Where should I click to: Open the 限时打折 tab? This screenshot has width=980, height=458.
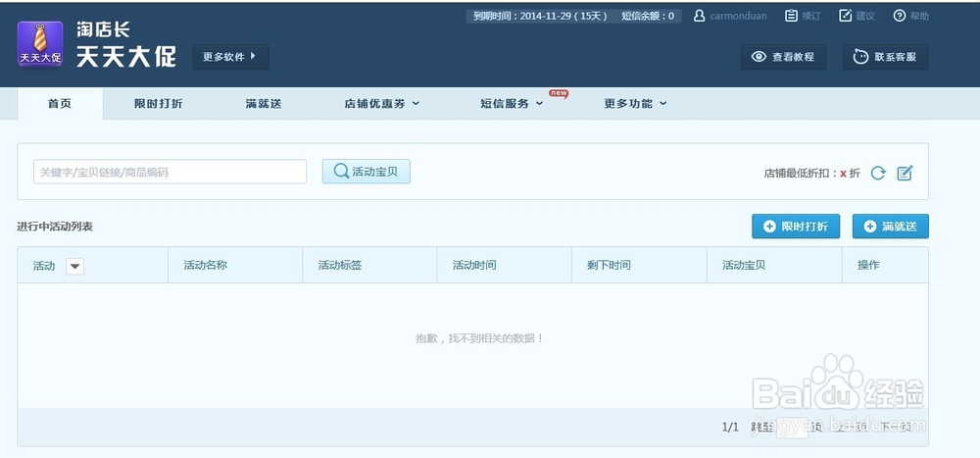158,104
